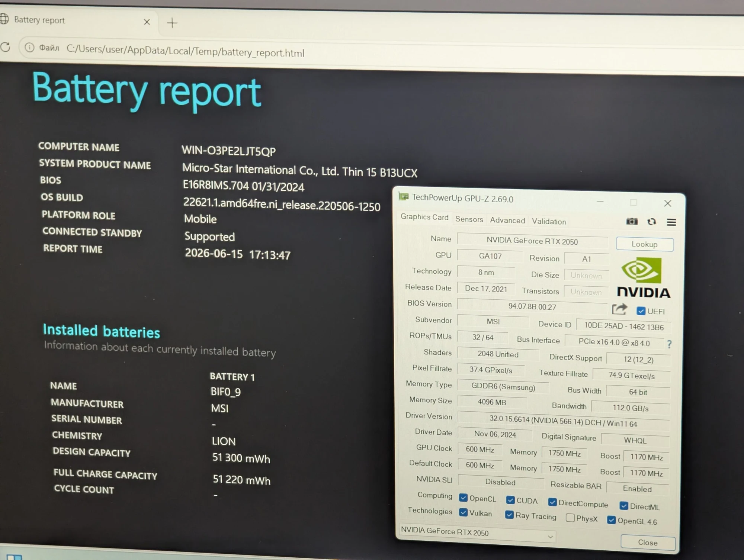Click the GPU-Z refresh icon
The image size is (744, 560).
click(x=651, y=222)
